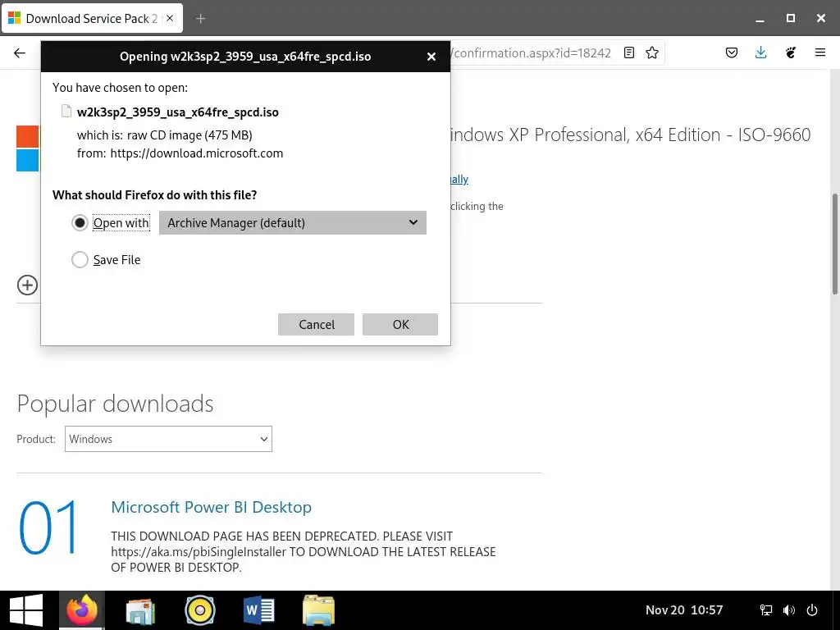The width and height of the screenshot is (840, 630).
Task: Launch the Word document taskbar icon
Action: [259, 610]
